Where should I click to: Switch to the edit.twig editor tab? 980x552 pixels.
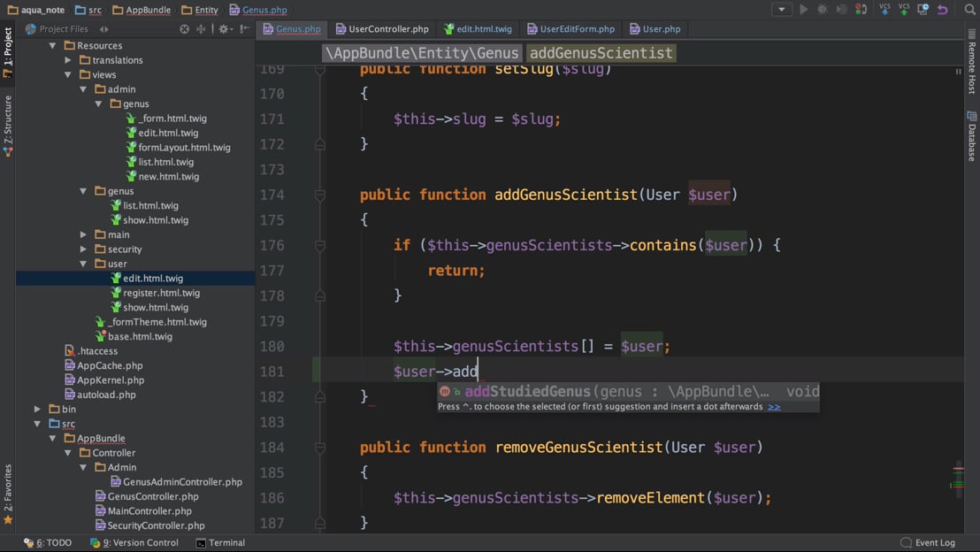(x=478, y=29)
